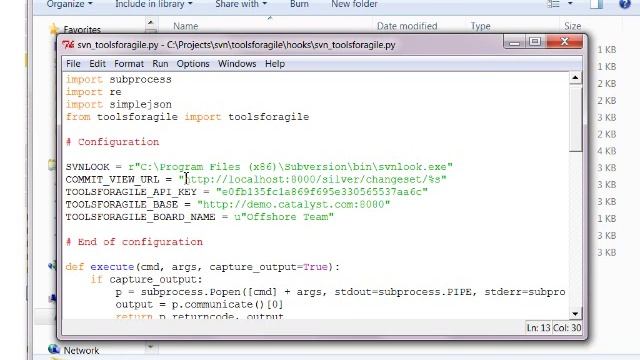The height and width of the screenshot is (360, 640).
Task: Click the Ln: 13 status indicator
Action: pyautogui.click(x=538, y=328)
